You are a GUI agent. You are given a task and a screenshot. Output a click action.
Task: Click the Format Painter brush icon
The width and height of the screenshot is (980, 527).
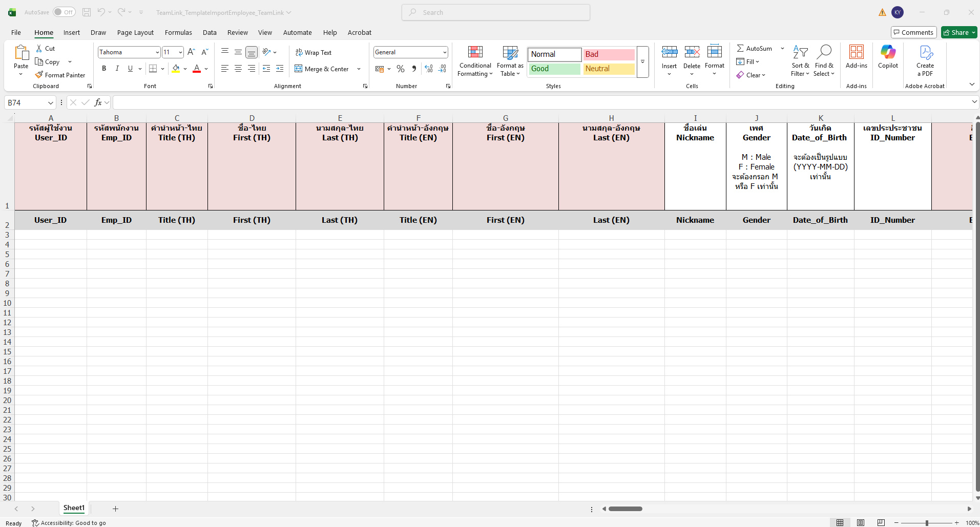pyautogui.click(x=39, y=75)
